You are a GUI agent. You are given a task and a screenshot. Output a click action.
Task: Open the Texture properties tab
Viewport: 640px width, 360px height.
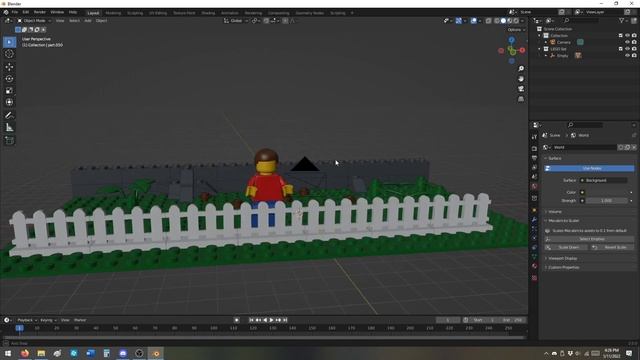[x=534, y=278]
